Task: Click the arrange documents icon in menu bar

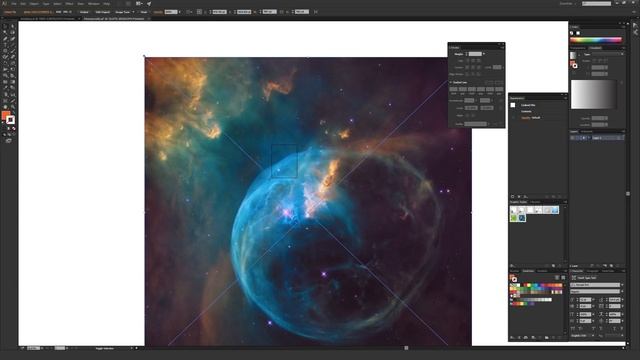Action: click(x=139, y=4)
